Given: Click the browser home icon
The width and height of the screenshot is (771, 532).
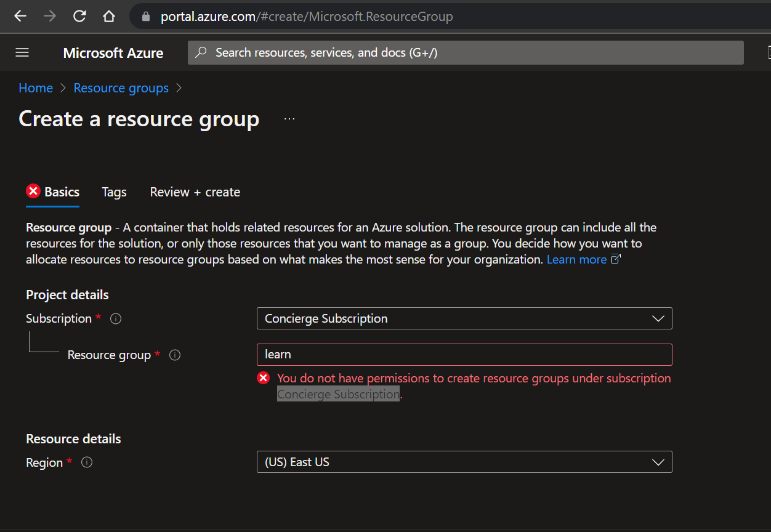Looking at the screenshot, I should pos(108,16).
